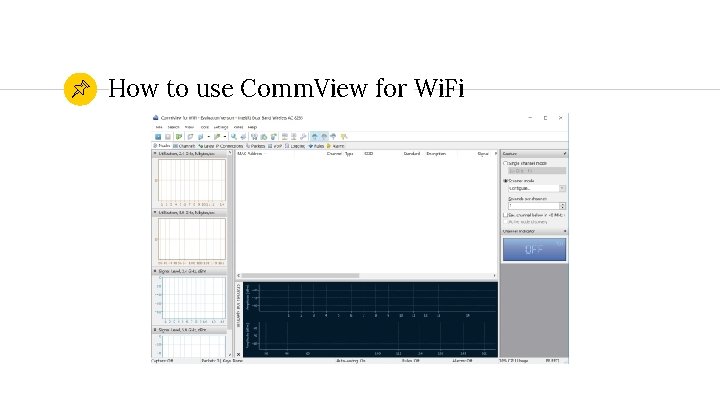Click the first highlighted blue umbrella toolbar icon
Viewport: 720px width, 405px height.
[315, 137]
